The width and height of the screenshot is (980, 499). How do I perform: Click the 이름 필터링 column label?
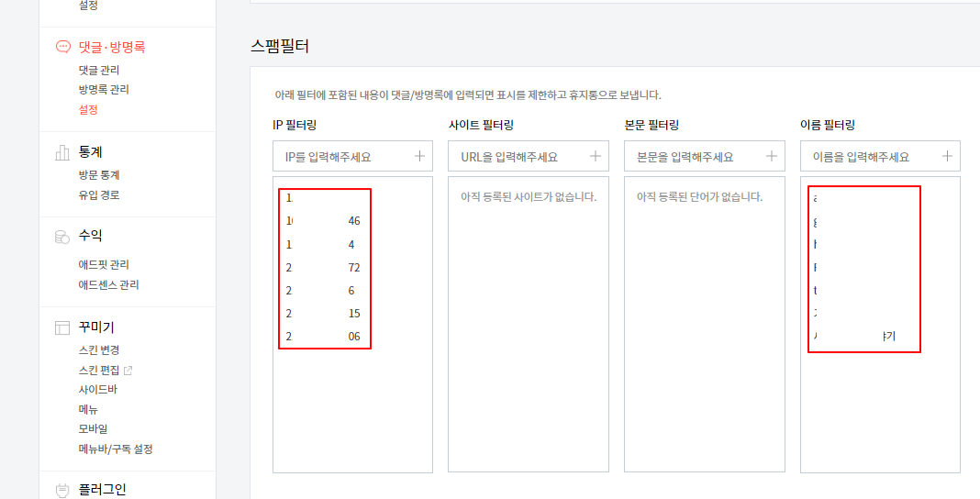click(828, 125)
